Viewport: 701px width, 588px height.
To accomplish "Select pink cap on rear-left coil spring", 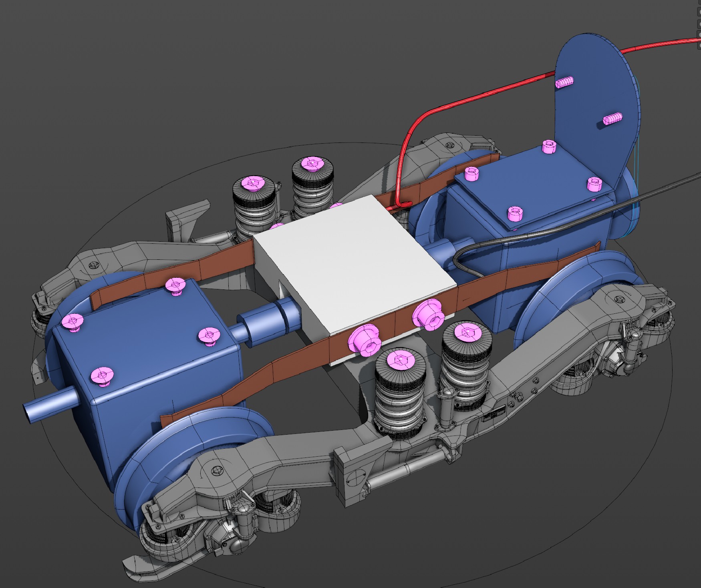I will 252,183.
